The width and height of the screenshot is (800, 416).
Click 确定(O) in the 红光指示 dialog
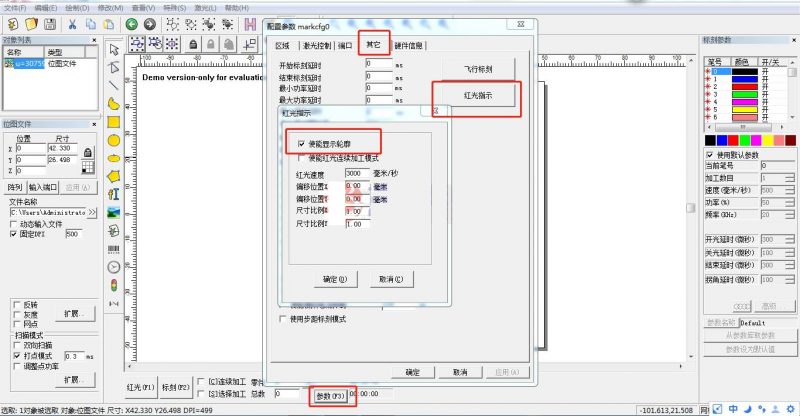335,279
